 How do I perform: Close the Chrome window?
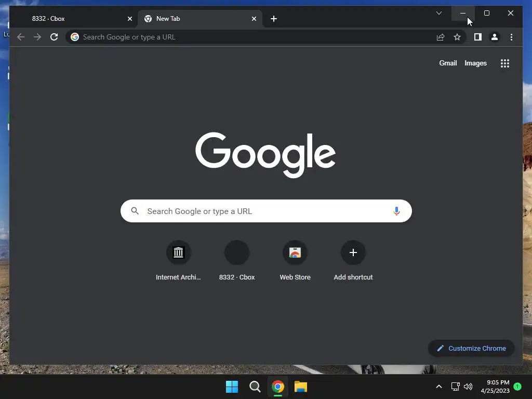tap(511, 13)
